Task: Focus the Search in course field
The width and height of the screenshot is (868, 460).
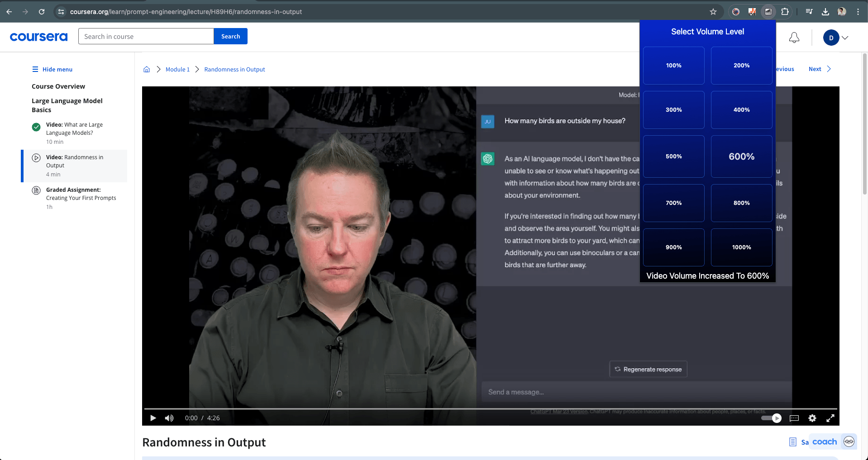Action: [x=146, y=36]
